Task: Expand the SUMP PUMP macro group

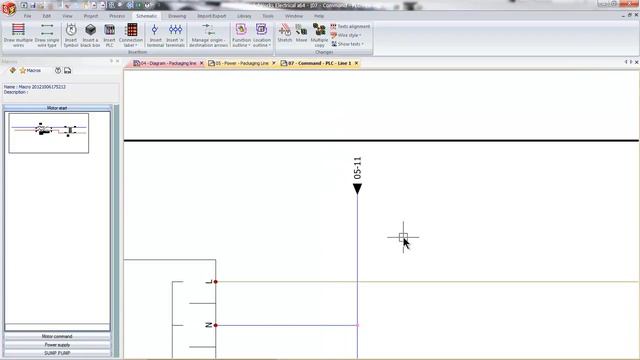Action: 57,353
